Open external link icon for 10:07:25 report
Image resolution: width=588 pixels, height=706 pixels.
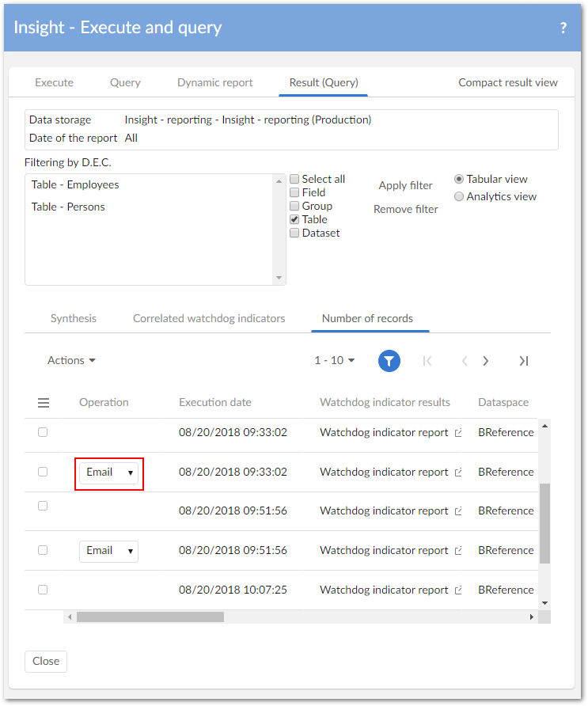457,590
